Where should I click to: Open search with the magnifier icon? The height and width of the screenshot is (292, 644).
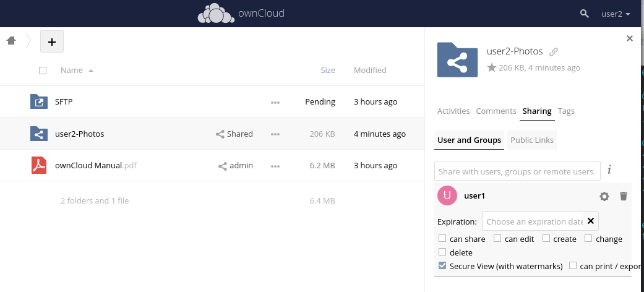tap(585, 14)
